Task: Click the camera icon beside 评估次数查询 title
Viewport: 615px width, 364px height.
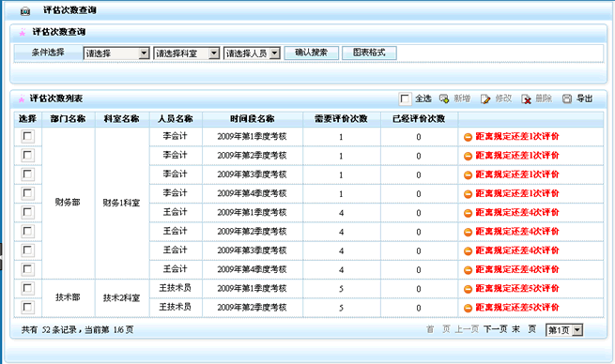Action: click(x=25, y=11)
